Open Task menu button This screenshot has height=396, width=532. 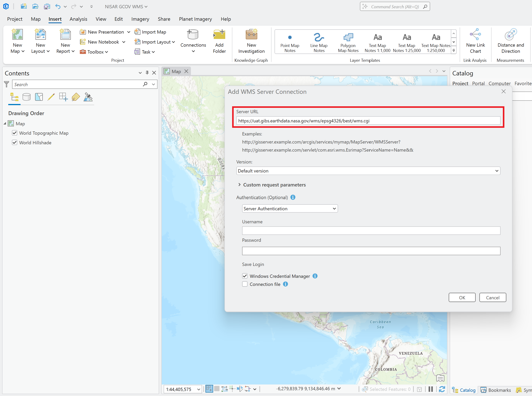click(x=145, y=52)
